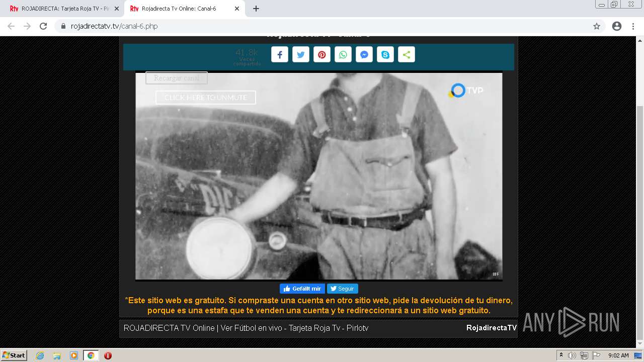Image resolution: width=644 pixels, height=362 pixels.
Task: Click the Recargar canal button
Action: click(177, 78)
